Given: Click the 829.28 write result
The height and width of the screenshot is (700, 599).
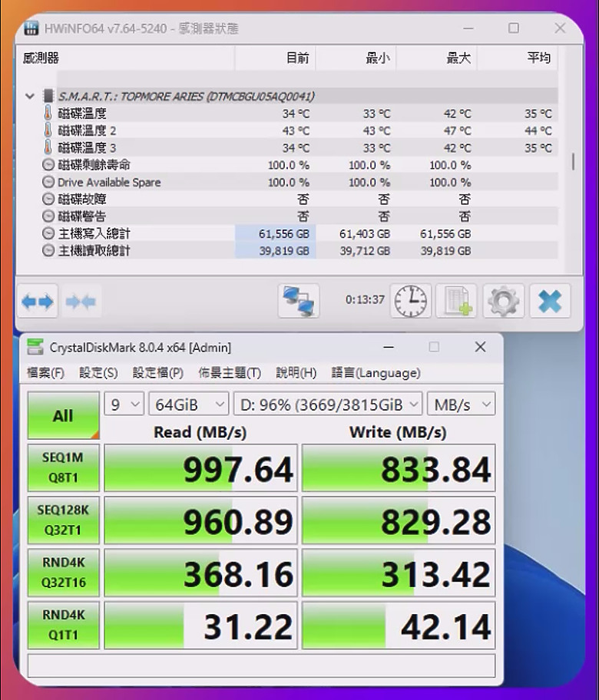Looking at the screenshot, I should (x=399, y=520).
